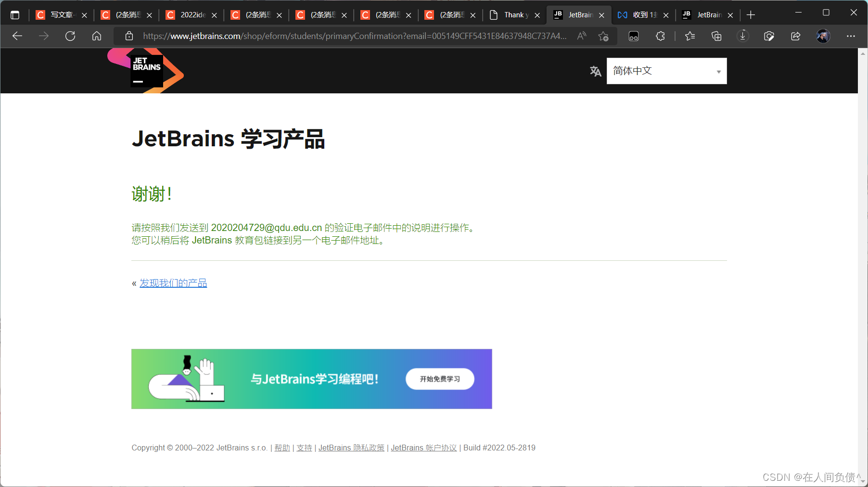Image resolution: width=868 pixels, height=487 pixels.
Task: Click the Build #2022.05-2819 text
Action: [x=499, y=448]
